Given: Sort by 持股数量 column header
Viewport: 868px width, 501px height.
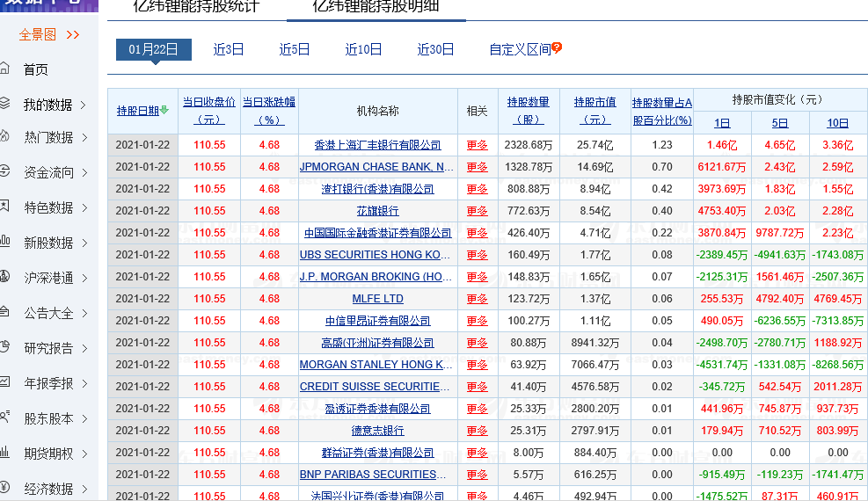Looking at the screenshot, I should 529,111.
